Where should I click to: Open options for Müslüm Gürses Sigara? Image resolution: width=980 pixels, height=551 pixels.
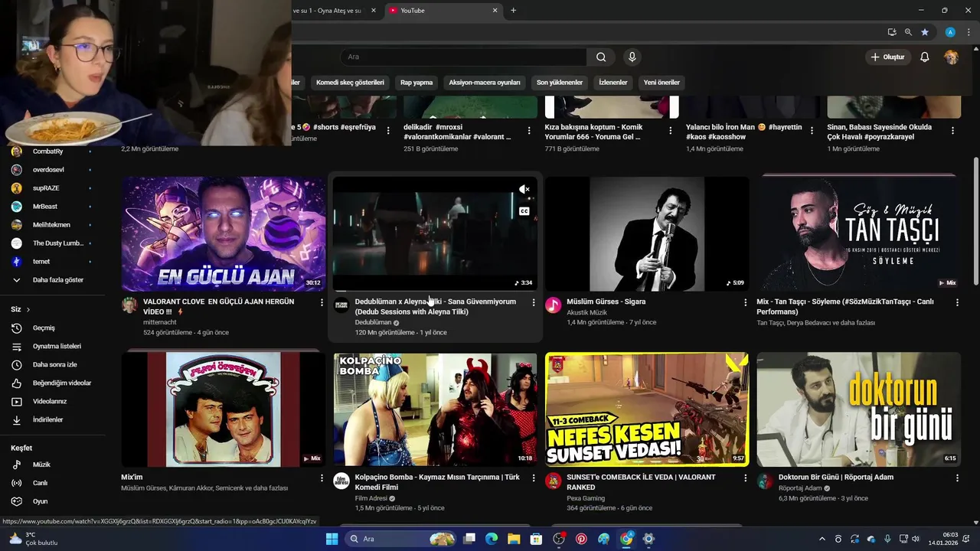[x=746, y=302]
